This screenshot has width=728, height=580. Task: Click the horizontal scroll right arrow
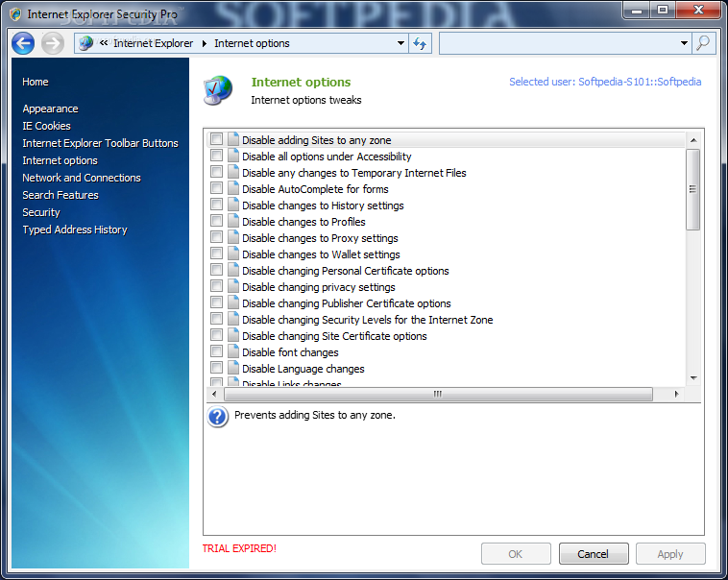click(x=676, y=395)
